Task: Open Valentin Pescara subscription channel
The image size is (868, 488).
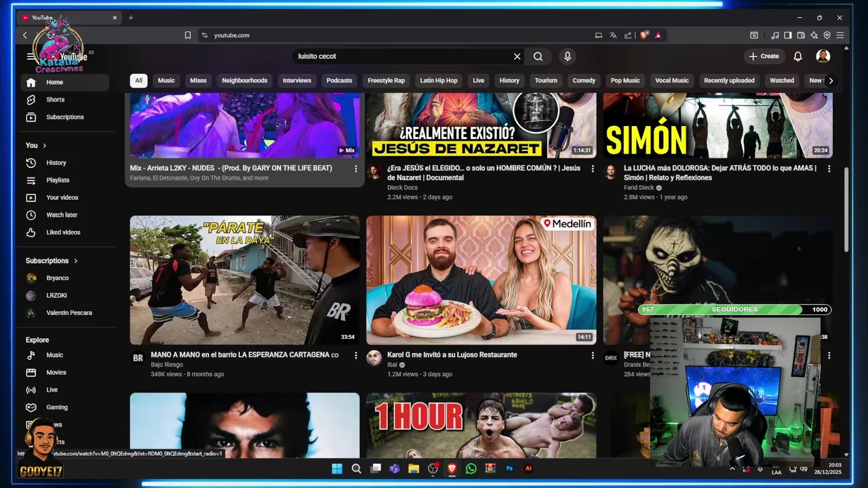Action: (66, 313)
